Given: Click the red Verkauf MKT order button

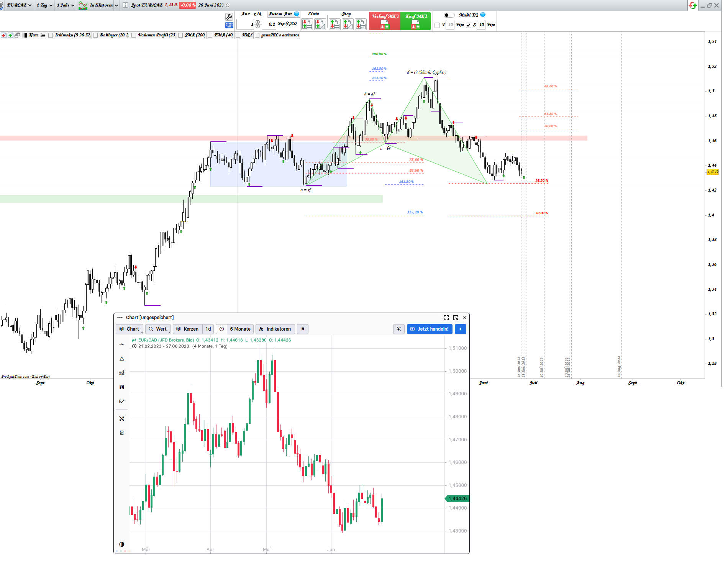Looking at the screenshot, I should 385,21.
